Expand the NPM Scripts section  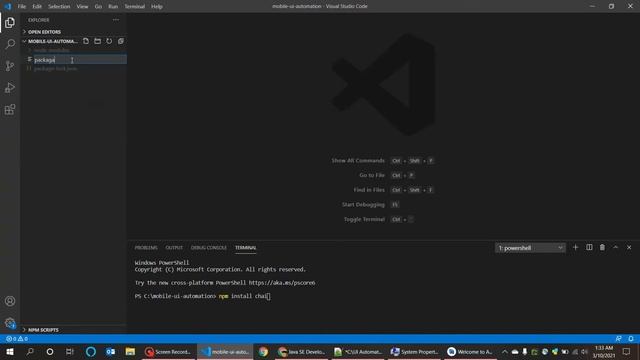pos(73,330)
